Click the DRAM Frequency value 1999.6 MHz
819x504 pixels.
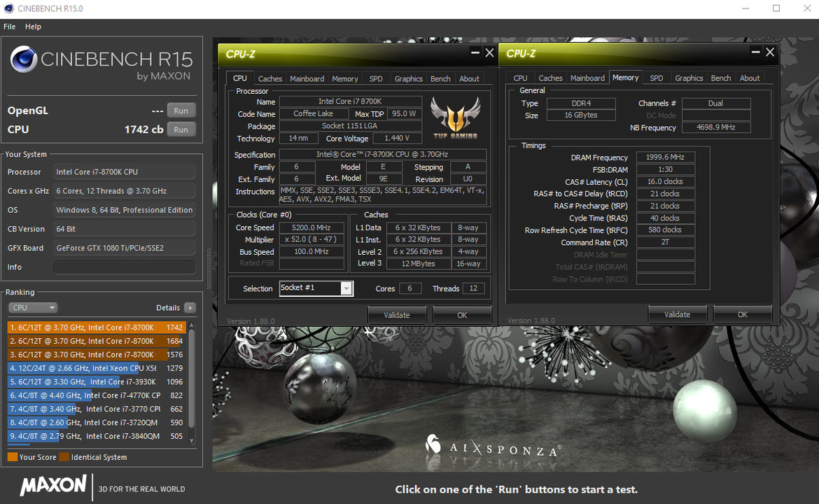(666, 157)
